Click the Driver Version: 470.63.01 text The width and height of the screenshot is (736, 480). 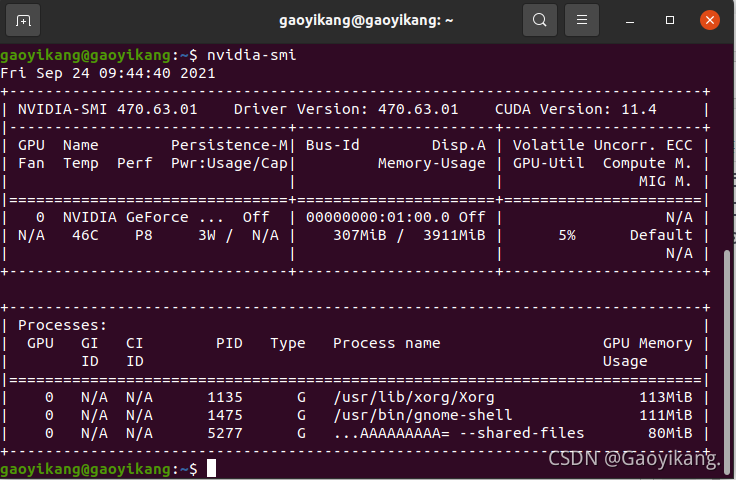tap(346, 109)
